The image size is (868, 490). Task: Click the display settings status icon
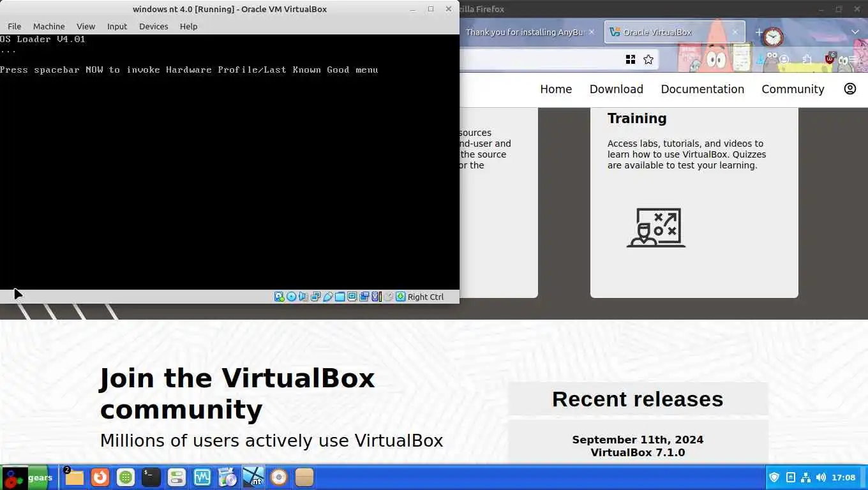point(352,297)
